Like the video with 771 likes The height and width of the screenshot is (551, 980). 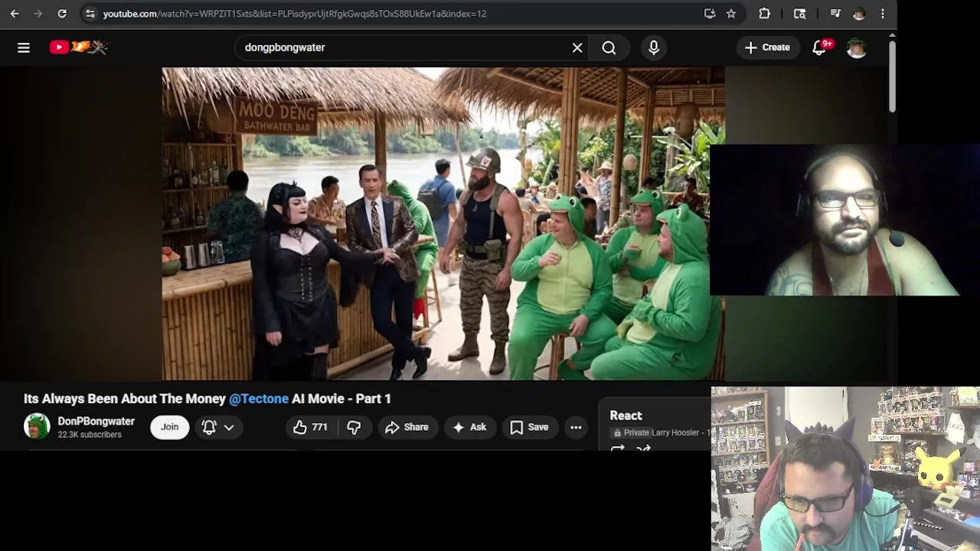click(x=310, y=427)
